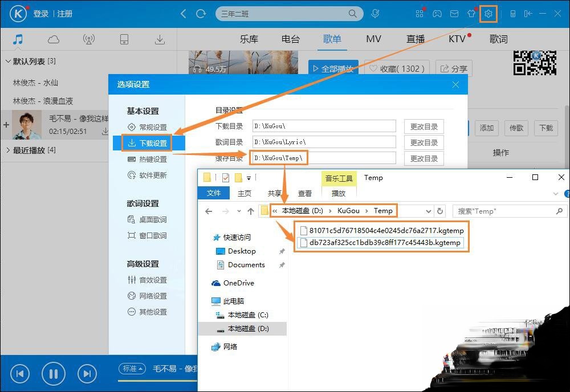570x392 pixels.
Task: Open the skin shop shirt icon
Action: point(471,13)
